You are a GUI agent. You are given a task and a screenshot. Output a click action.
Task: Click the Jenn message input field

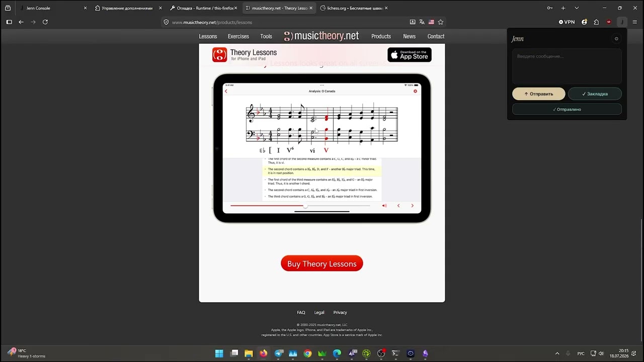(x=567, y=66)
